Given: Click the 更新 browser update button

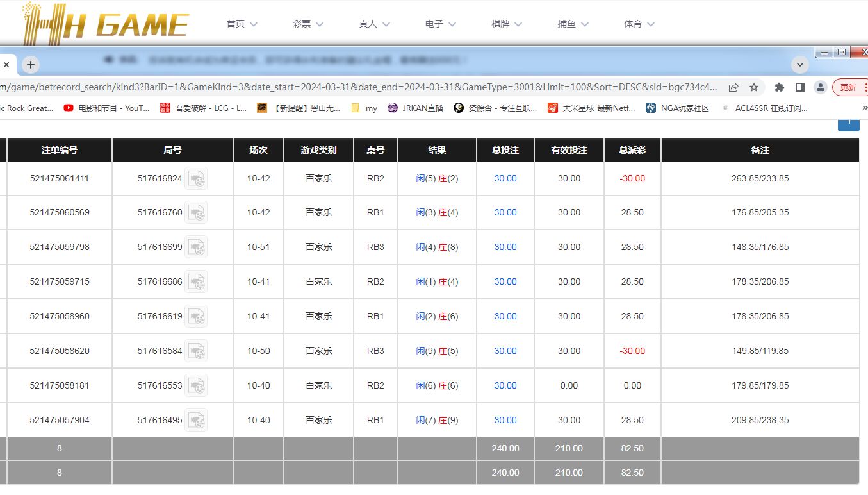Looking at the screenshot, I should click(849, 87).
